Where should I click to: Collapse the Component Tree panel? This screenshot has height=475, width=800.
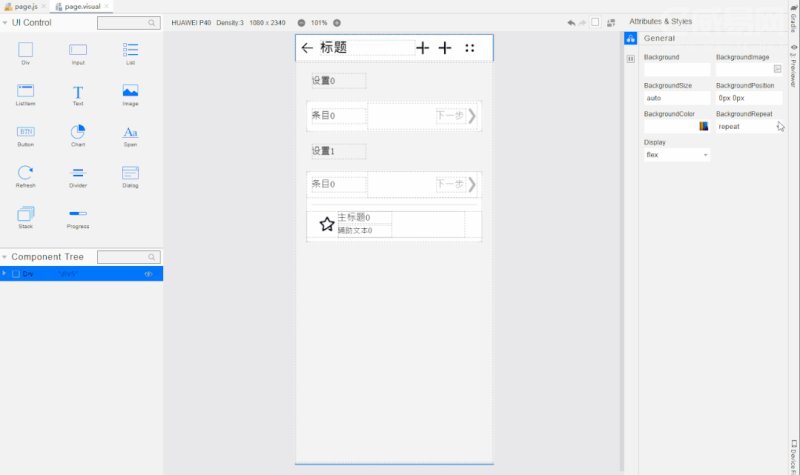coord(4,257)
